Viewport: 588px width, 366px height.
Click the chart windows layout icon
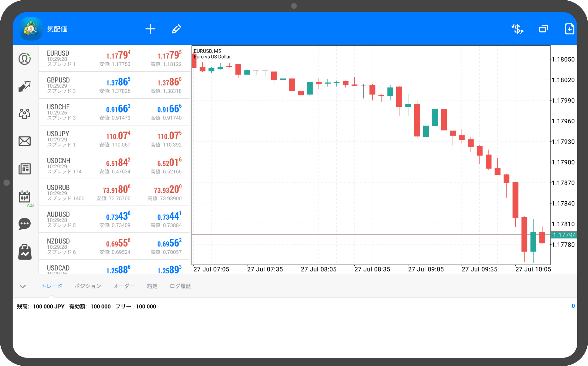[543, 29]
